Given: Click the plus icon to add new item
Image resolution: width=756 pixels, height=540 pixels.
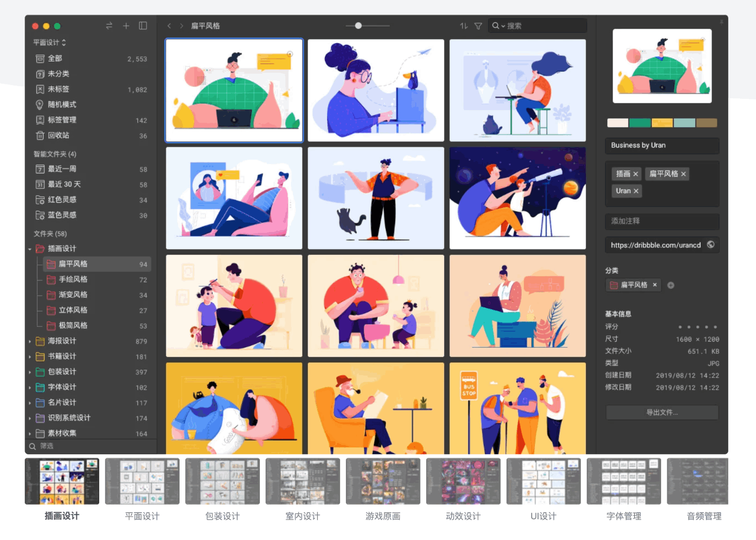Looking at the screenshot, I should pyautogui.click(x=126, y=26).
